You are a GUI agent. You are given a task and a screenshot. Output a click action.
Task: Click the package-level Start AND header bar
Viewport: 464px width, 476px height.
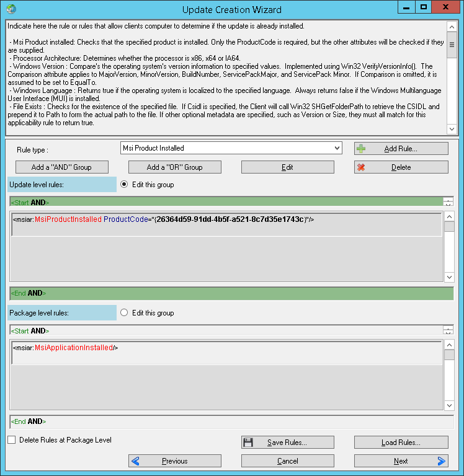[x=226, y=330]
